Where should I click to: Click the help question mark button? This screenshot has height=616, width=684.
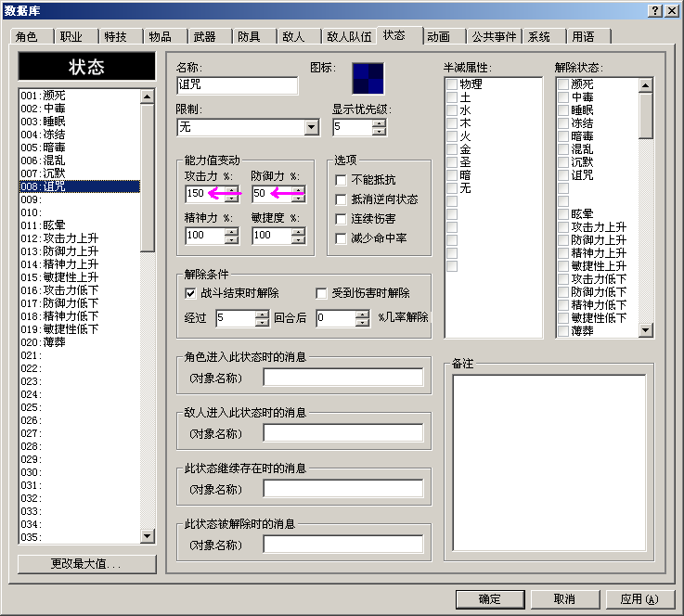click(655, 10)
